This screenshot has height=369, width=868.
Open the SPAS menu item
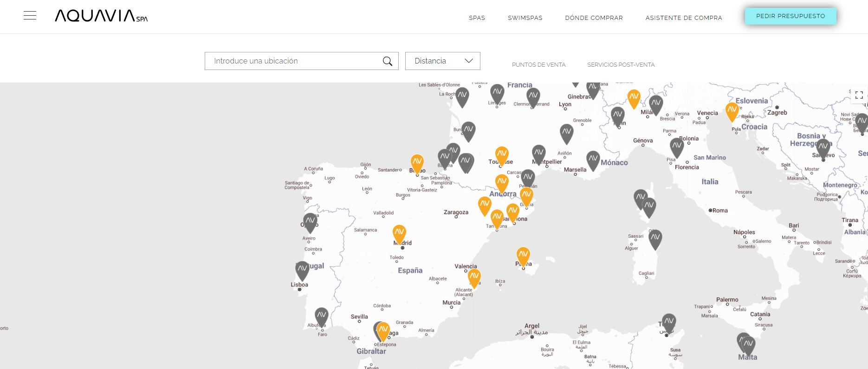477,18
